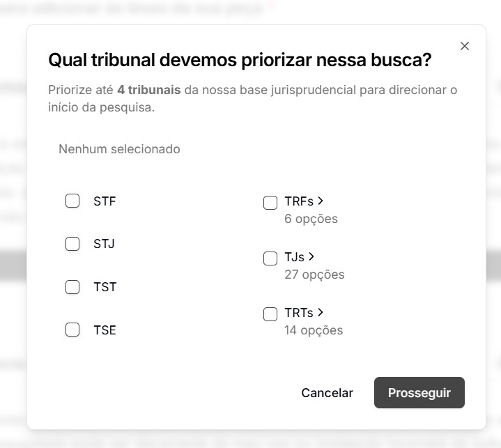
Task: Click the "6 opções" text under TRFs
Action: [x=311, y=219]
